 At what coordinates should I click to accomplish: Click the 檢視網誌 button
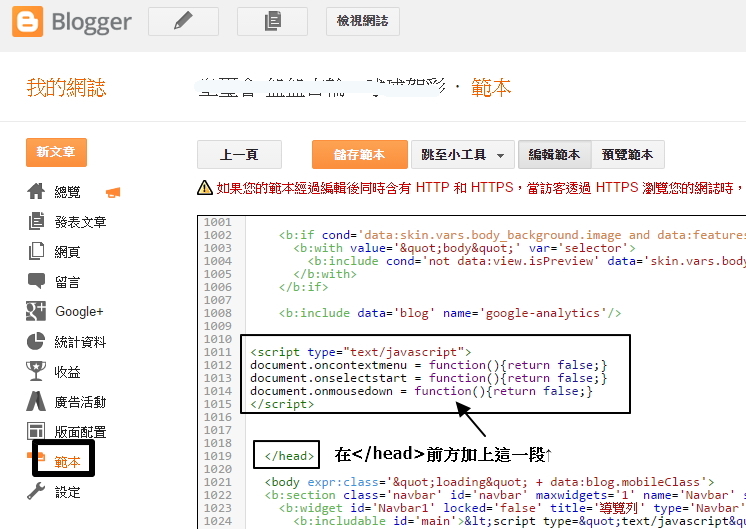(363, 21)
